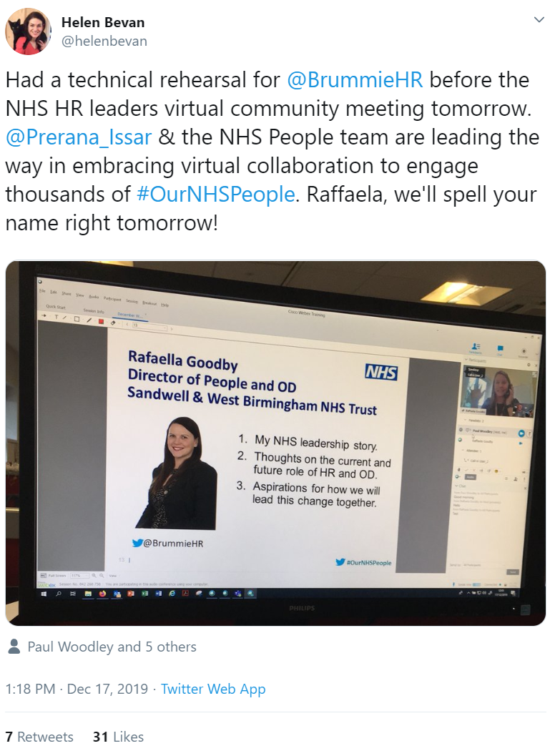Open Helen Bevan's profile avatar
Image resolution: width=555 pixels, height=756 pixels.
[x=28, y=31]
